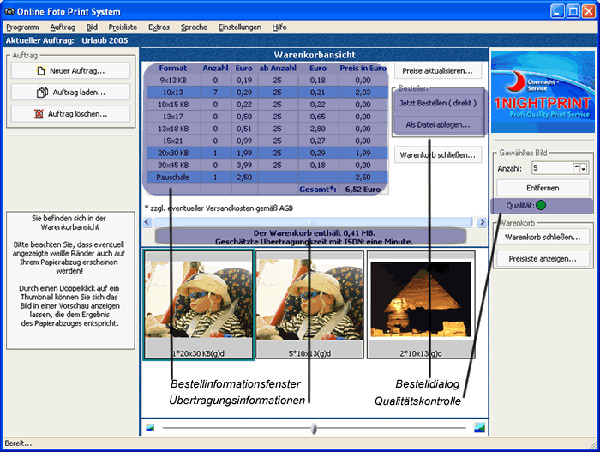Screen dimensions: 600x452
Task: Click Als Datei ablegen button
Action: [438, 125]
